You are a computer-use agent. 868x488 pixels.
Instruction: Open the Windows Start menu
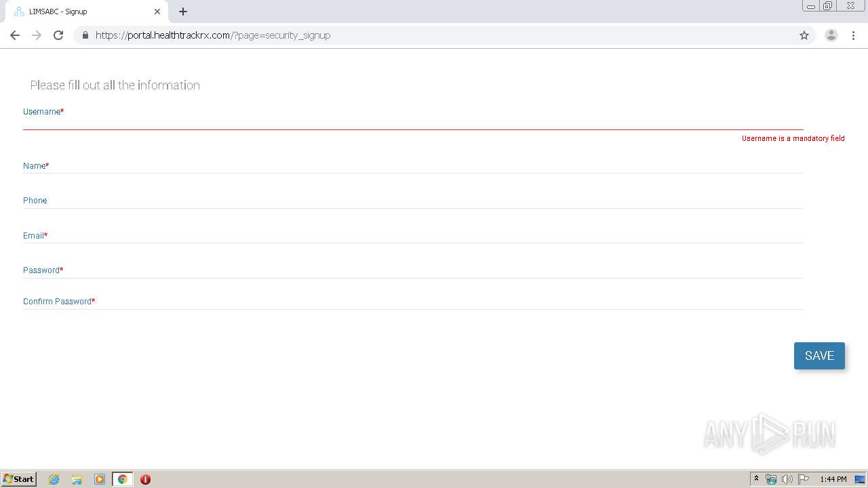(x=19, y=479)
